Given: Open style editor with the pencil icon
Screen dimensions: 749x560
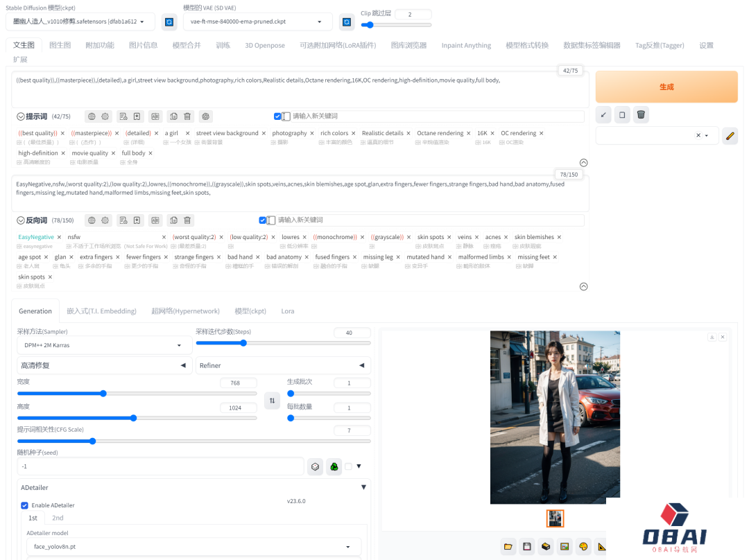Looking at the screenshot, I should click(x=730, y=136).
